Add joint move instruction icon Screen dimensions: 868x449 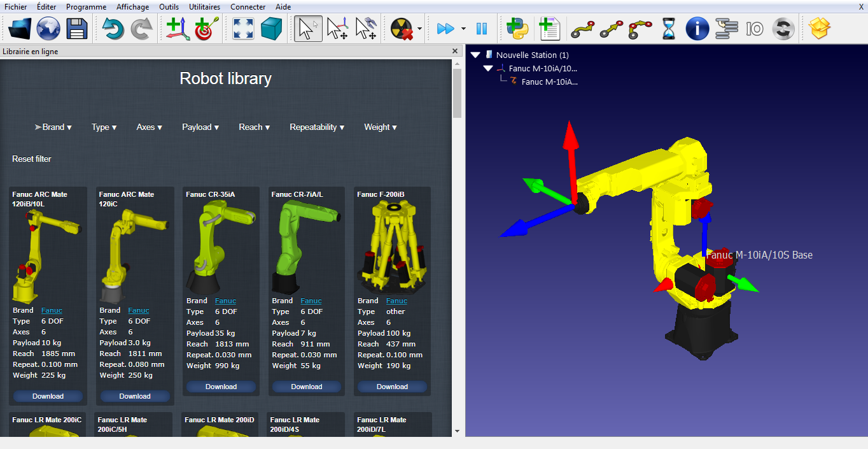point(582,29)
